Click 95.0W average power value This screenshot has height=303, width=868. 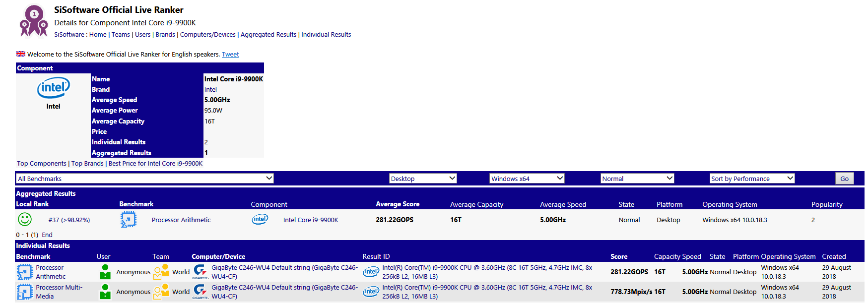213,111
